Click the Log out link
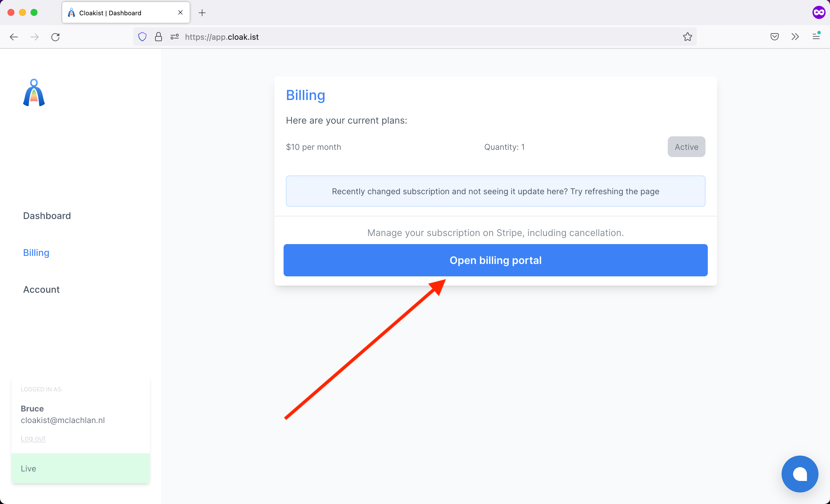 (33, 438)
